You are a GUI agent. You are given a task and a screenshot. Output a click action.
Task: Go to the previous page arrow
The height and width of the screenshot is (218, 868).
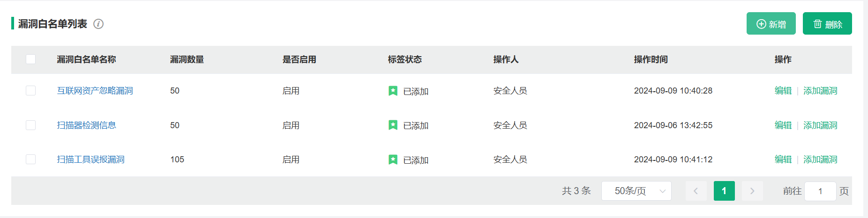pyautogui.click(x=696, y=191)
